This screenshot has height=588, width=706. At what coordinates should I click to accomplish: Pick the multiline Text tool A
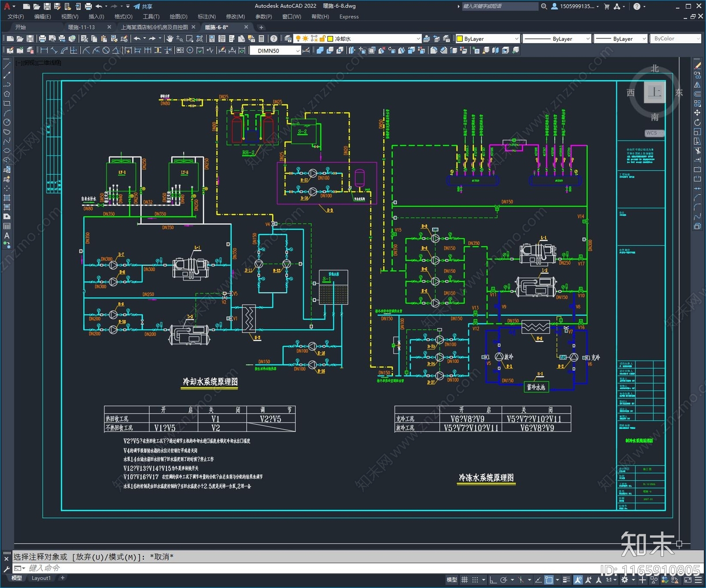click(7, 236)
